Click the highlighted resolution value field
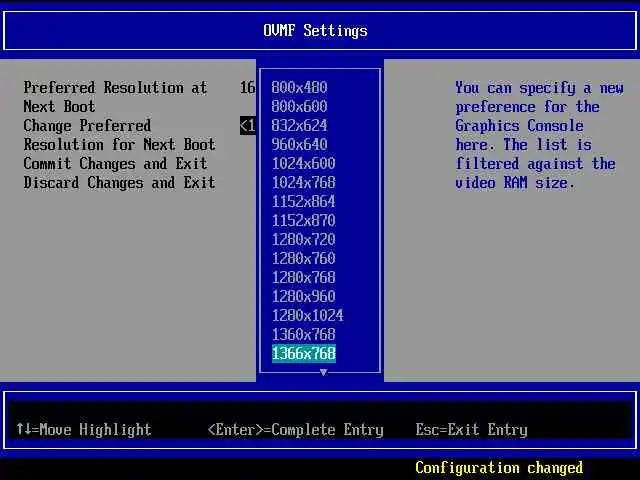640x480 pixels. 247,126
